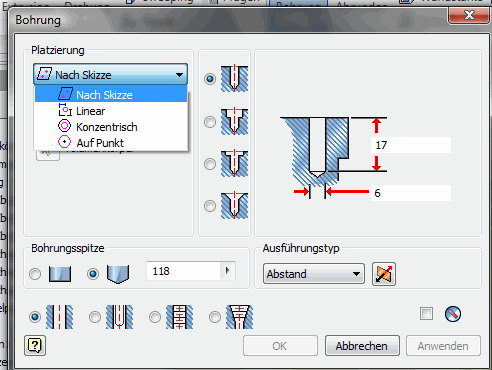Choose the counterbore hole type icon
The image size is (492, 370).
point(234,121)
